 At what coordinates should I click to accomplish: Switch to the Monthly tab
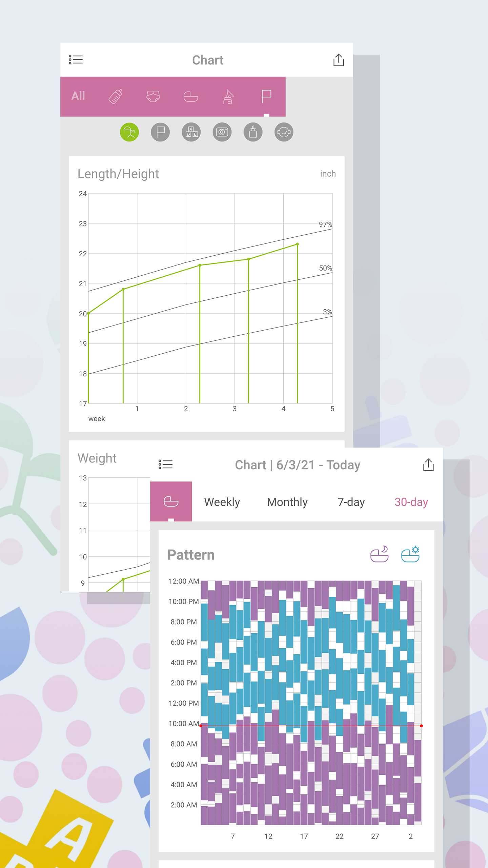click(x=287, y=502)
